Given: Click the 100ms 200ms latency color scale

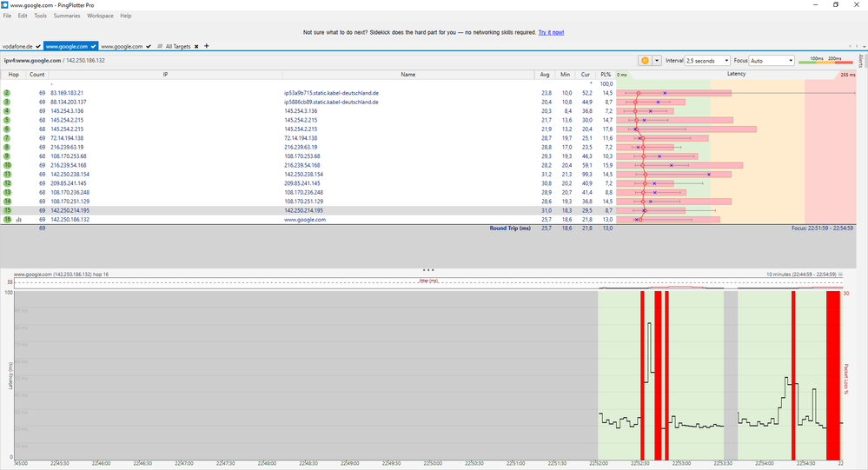Looking at the screenshot, I should tap(825, 60).
